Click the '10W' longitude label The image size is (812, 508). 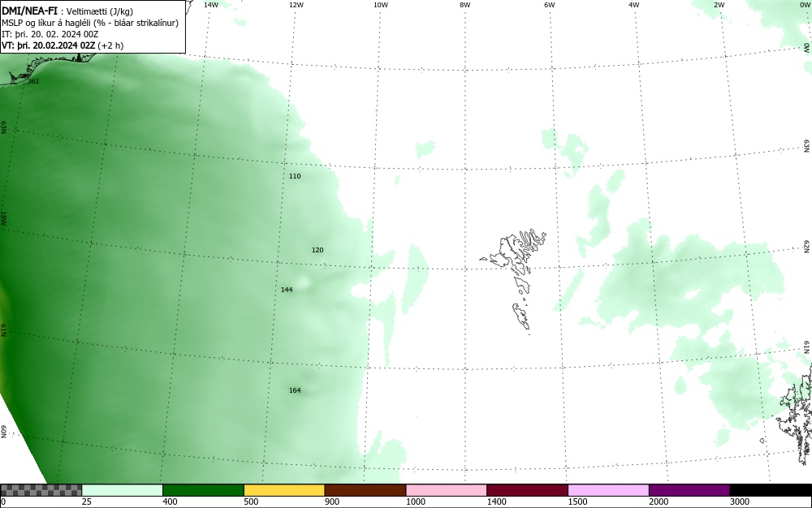coord(381,5)
